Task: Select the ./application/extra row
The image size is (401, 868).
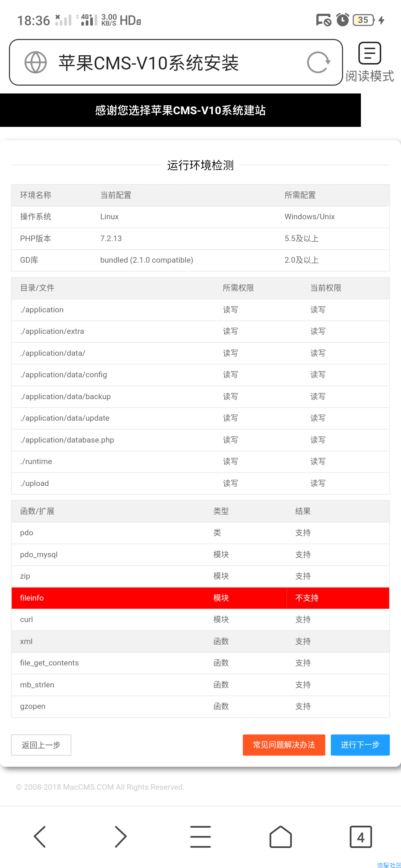Action: 200,331
